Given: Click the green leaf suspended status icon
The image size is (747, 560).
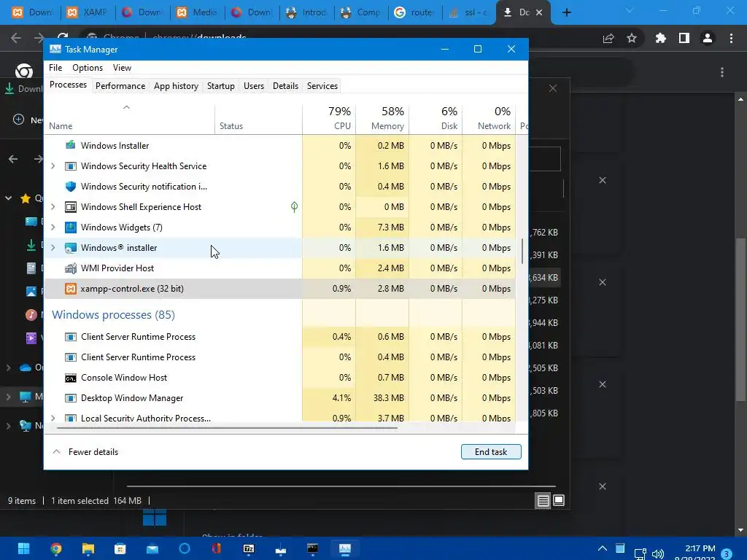Looking at the screenshot, I should pos(295,206).
